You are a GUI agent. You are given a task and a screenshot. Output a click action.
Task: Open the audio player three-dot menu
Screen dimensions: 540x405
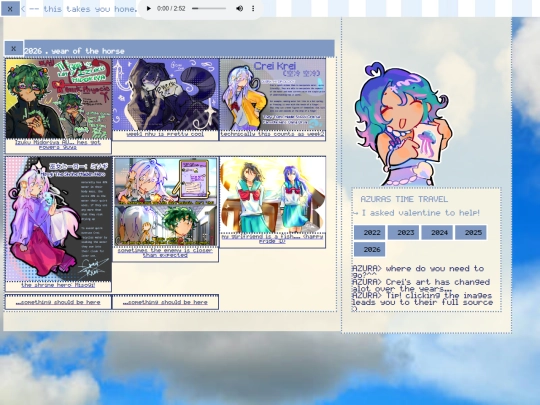pos(253,8)
